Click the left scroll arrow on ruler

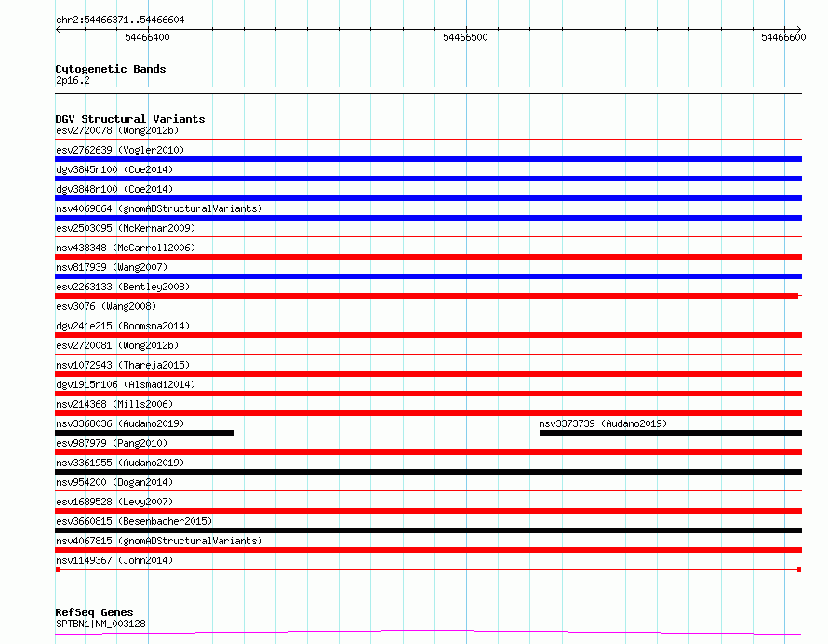click(x=58, y=30)
